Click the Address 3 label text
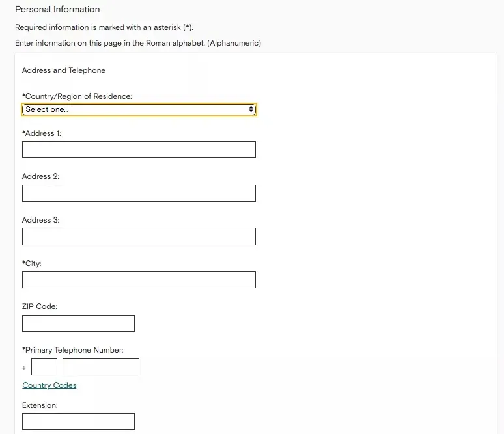 tap(41, 220)
